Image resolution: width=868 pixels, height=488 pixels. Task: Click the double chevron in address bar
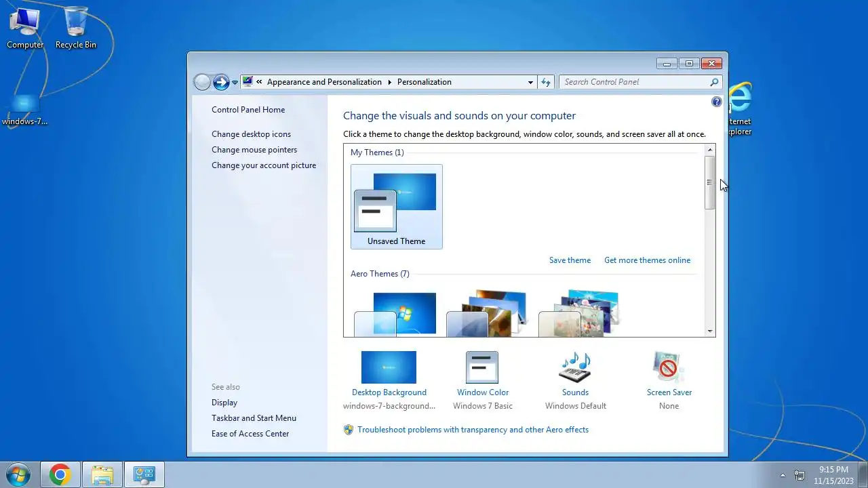click(x=259, y=82)
